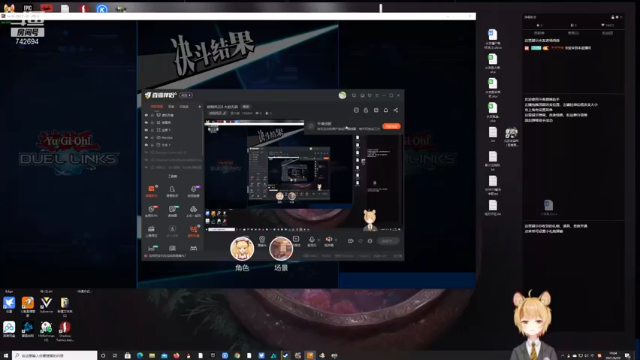The height and width of the screenshot is (360, 640).
Task: Add a new scene with the plus icon
Action: tap(200, 107)
